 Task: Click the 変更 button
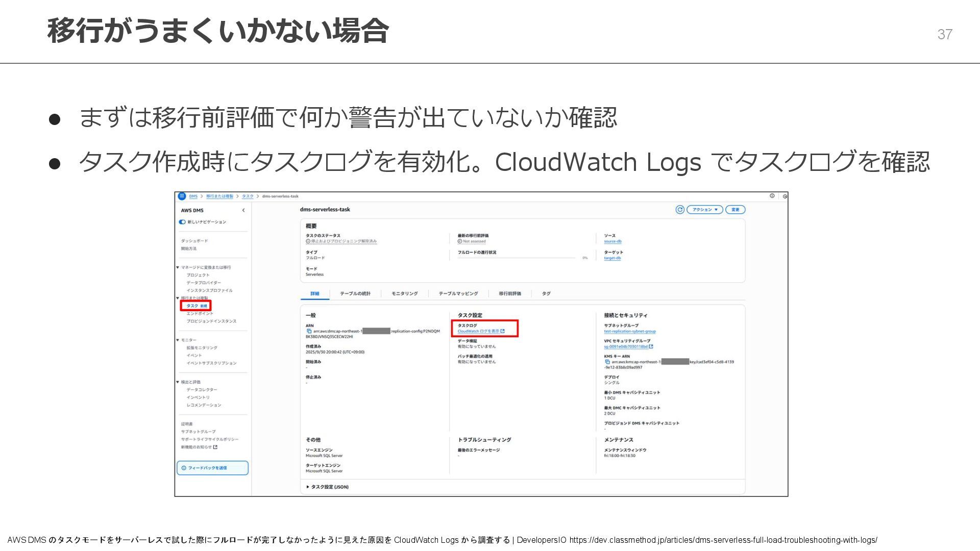(x=735, y=210)
